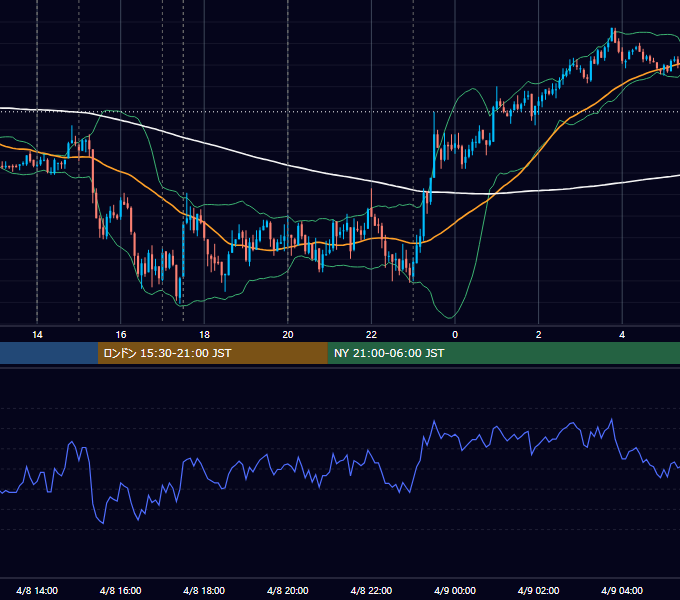Click the hour label 2 on price chart axis
This screenshot has width=680, height=600.
coord(539,335)
